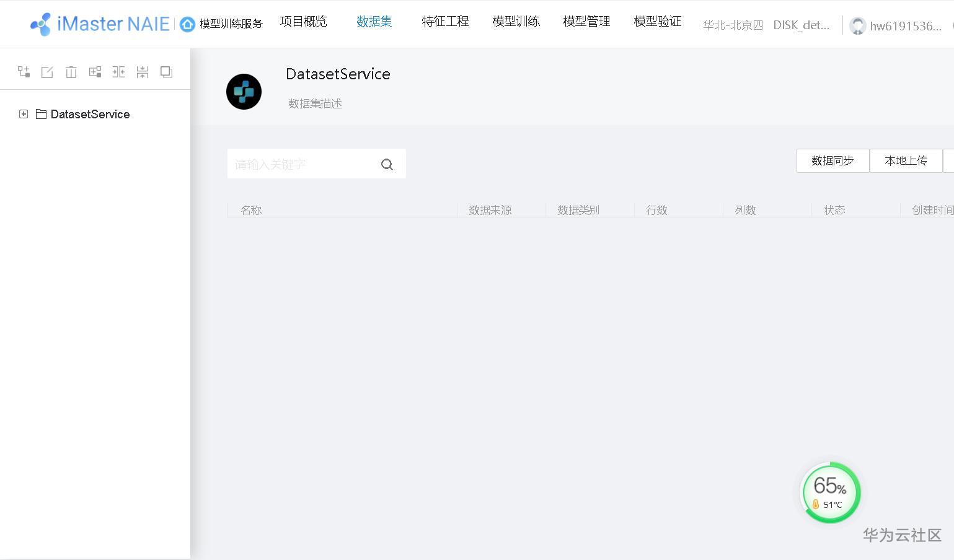Open the 模型训练 tab
The image size is (954, 560).
tap(516, 22)
